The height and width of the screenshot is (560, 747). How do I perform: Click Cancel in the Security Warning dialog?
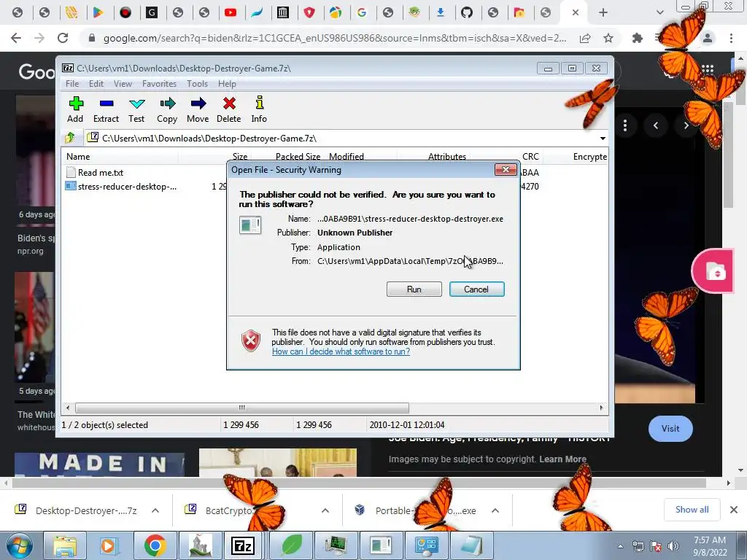tap(476, 289)
